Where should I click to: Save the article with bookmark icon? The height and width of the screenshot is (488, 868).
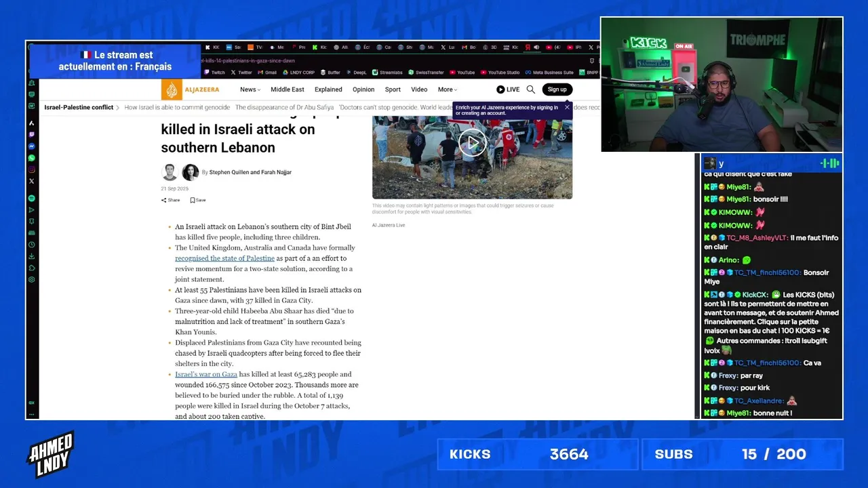click(x=197, y=200)
